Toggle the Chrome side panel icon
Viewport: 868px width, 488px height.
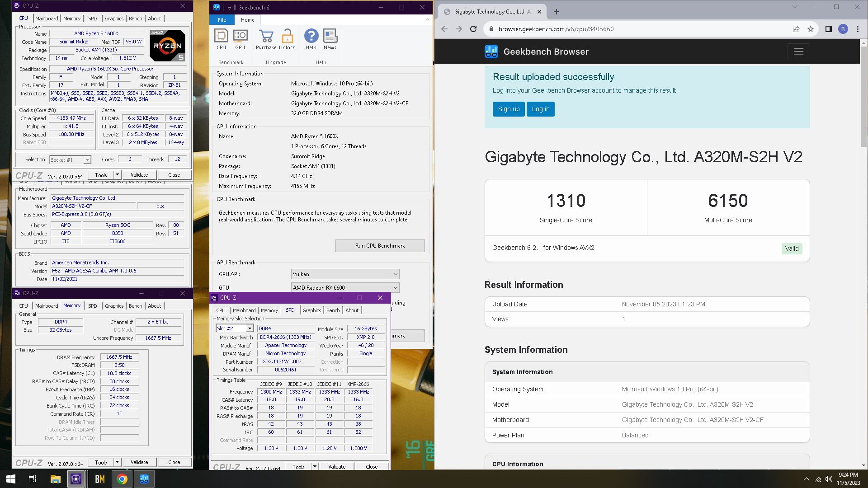click(828, 29)
